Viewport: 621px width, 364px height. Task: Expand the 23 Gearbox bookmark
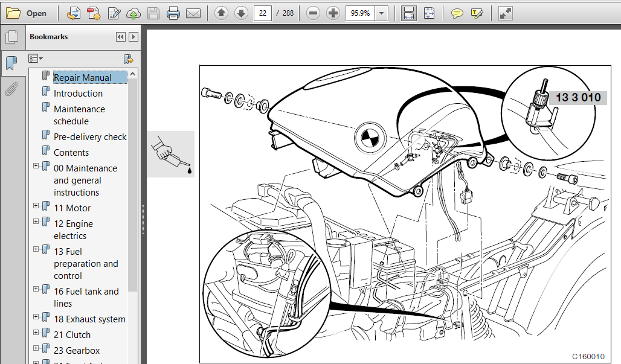point(36,348)
